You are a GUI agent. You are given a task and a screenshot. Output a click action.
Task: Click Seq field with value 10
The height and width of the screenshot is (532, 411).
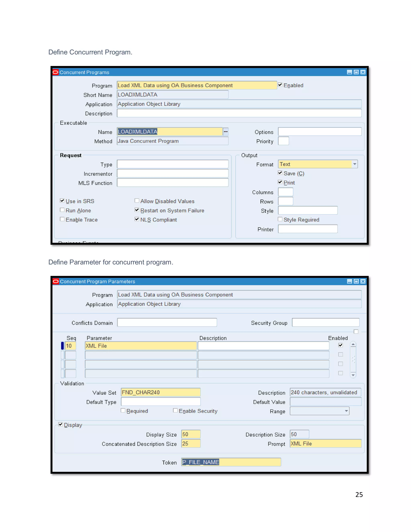click(71, 346)
